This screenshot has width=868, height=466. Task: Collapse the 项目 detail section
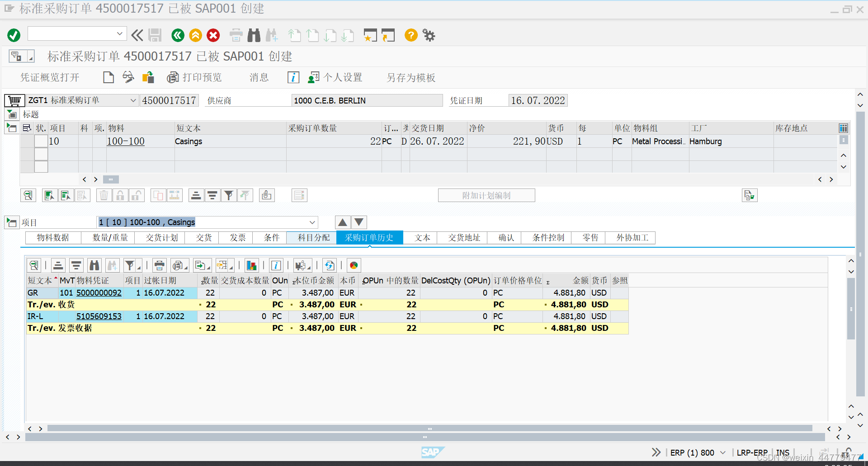pos(11,222)
